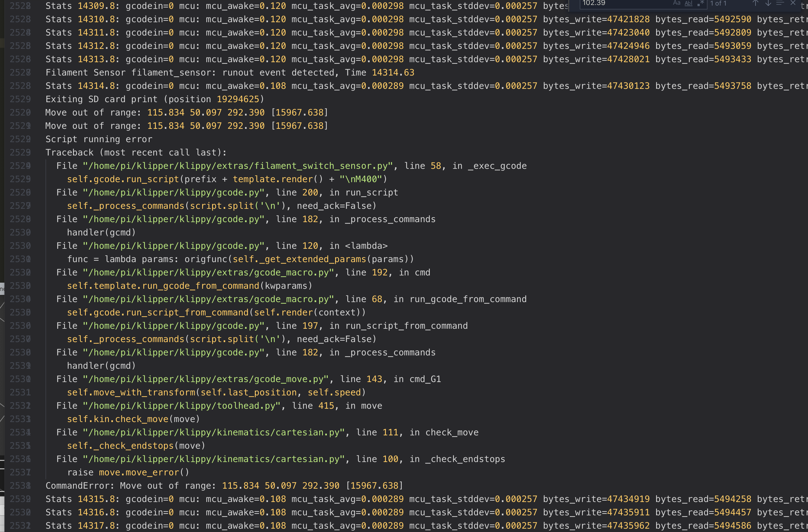
Task: Toggle Find in Selection icon
Action: coord(780,3)
